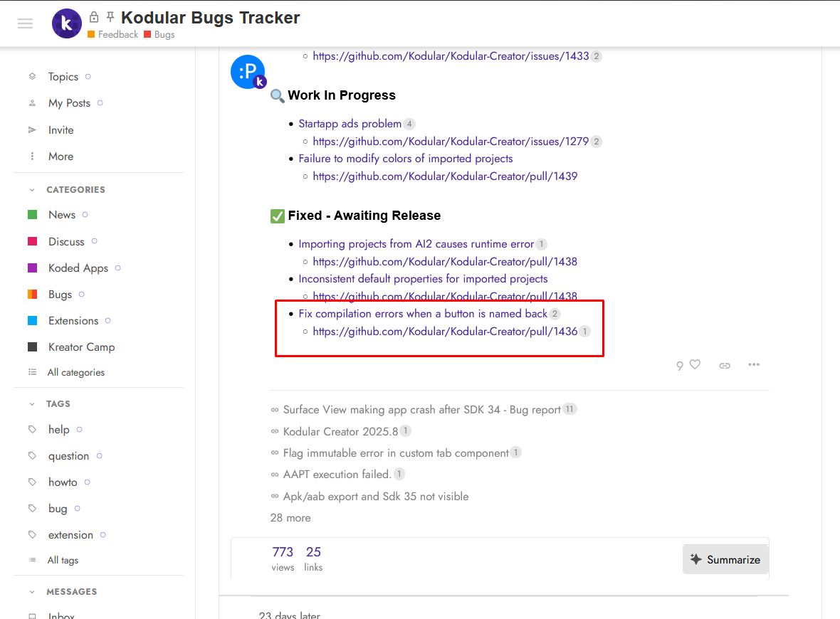Click the lock icon next to the title
The image size is (840, 619).
click(x=93, y=16)
